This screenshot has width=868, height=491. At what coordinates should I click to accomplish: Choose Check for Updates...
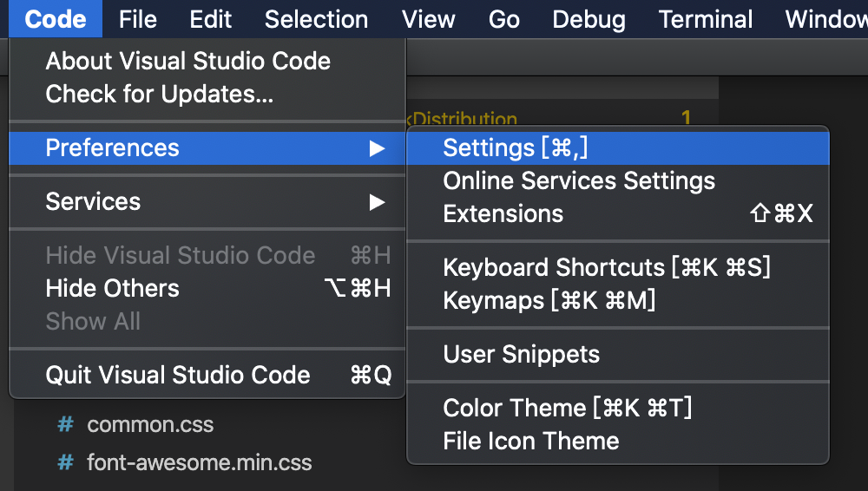click(x=207, y=94)
